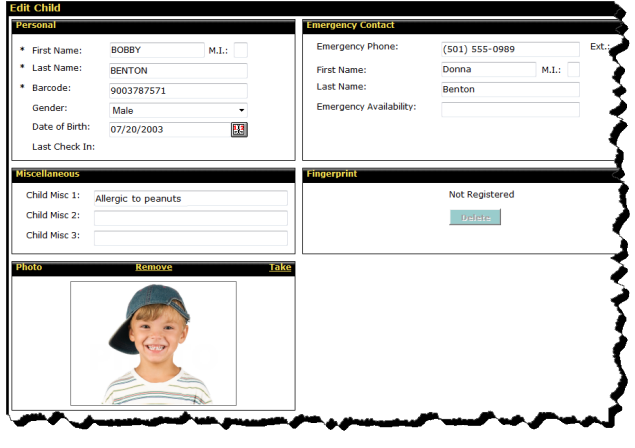Click the Child Misc 3 field
This screenshot has height=448, width=635.
(x=189, y=238)
